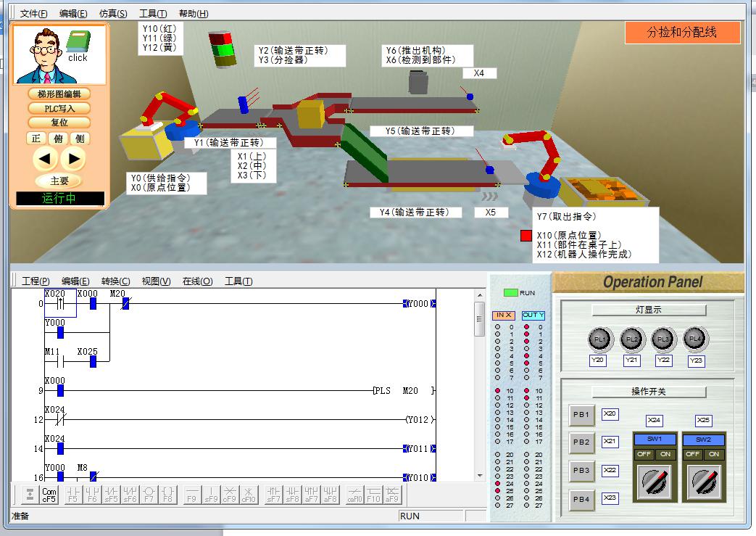Set SW2 to OFF
756x536 pixels.
pos(692,454)
